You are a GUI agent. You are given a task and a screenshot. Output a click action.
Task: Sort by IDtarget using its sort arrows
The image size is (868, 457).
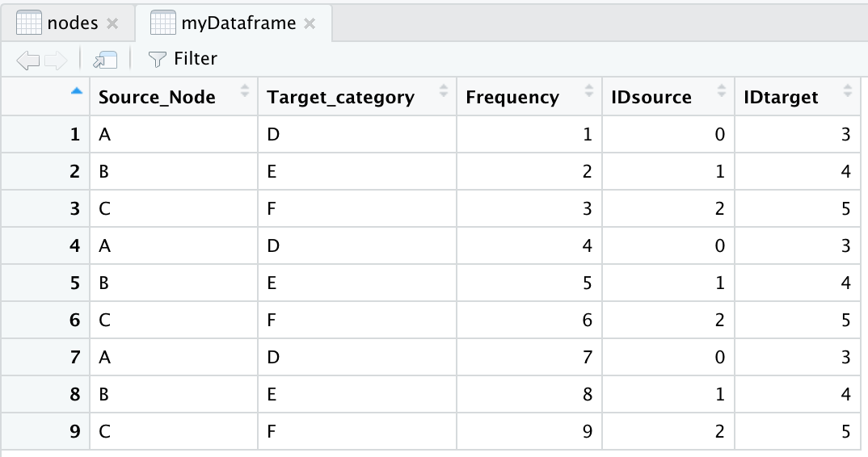847,92
